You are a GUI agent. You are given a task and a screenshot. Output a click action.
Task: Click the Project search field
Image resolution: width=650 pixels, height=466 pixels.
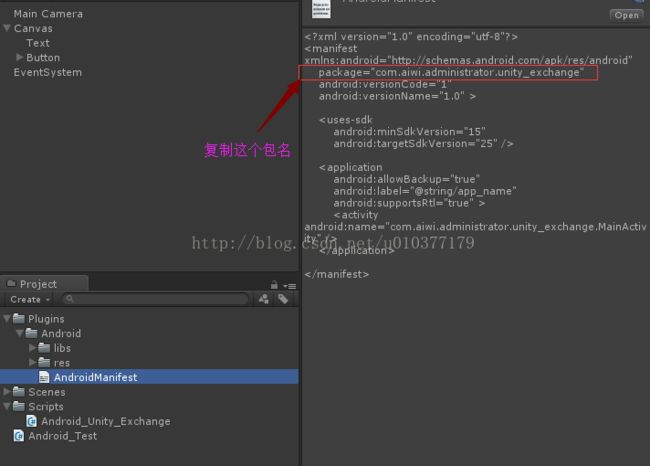point(156,299)
